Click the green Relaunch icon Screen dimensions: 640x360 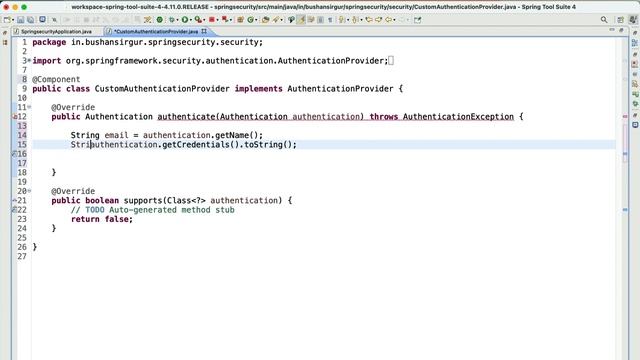click(160, 20)
